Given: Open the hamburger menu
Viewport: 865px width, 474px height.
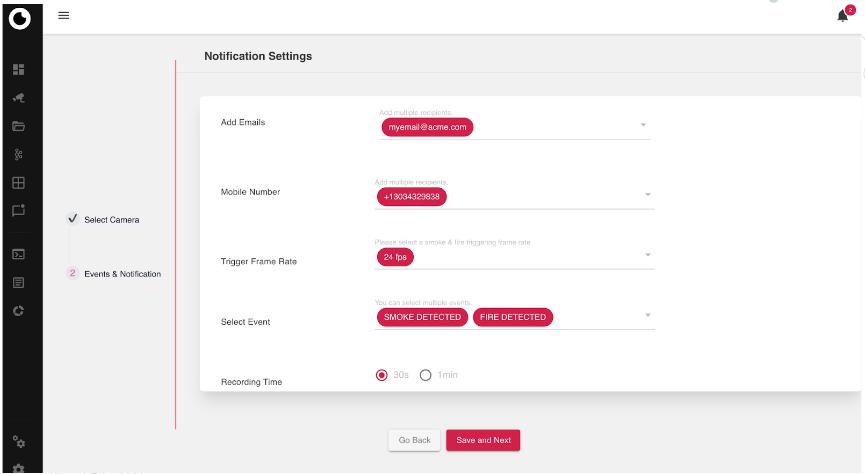Looking at the screenshot, I should click(64, 14).
